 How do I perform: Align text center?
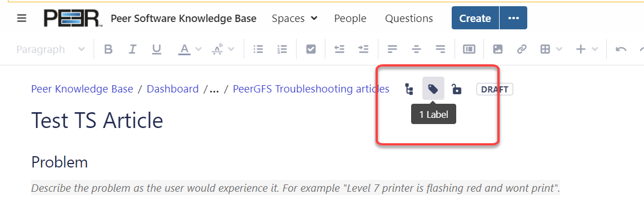point(417,50)
